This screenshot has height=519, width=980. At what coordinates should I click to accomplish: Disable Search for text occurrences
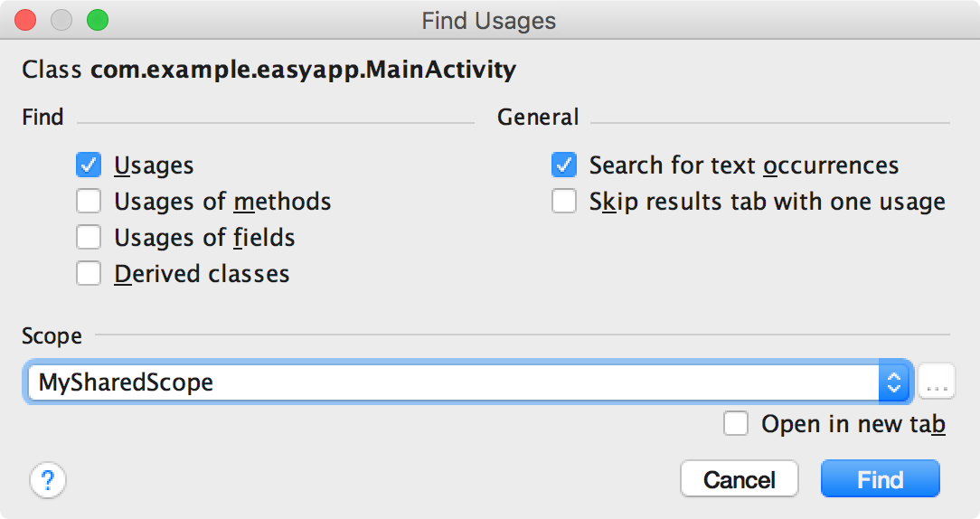click(564, 165)
